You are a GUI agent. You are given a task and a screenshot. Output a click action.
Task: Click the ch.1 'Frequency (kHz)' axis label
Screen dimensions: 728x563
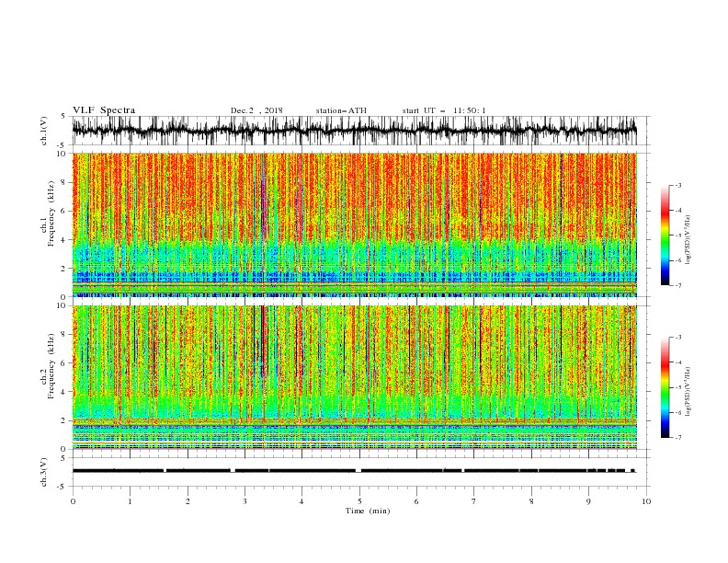click(x=51, y=213)
